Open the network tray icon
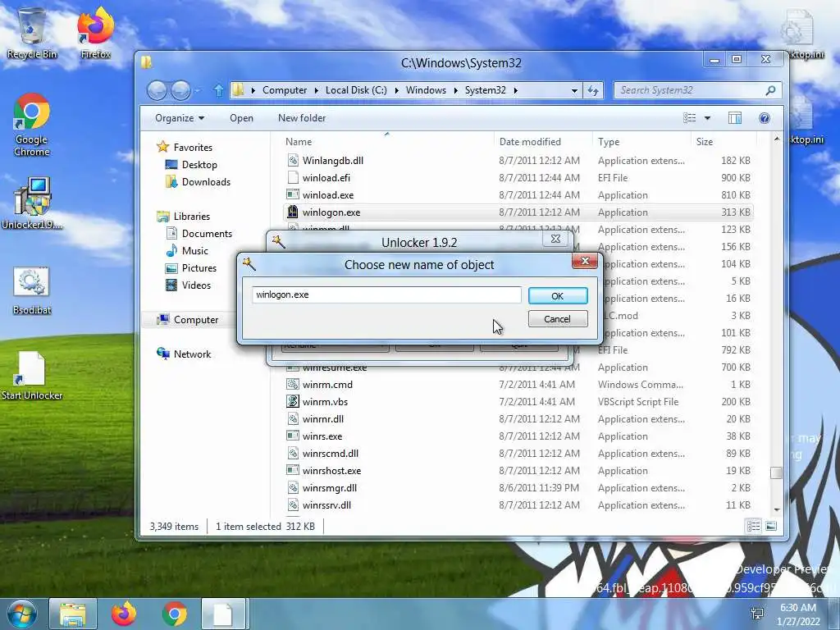840x630 pixels. tap(757, 614)
